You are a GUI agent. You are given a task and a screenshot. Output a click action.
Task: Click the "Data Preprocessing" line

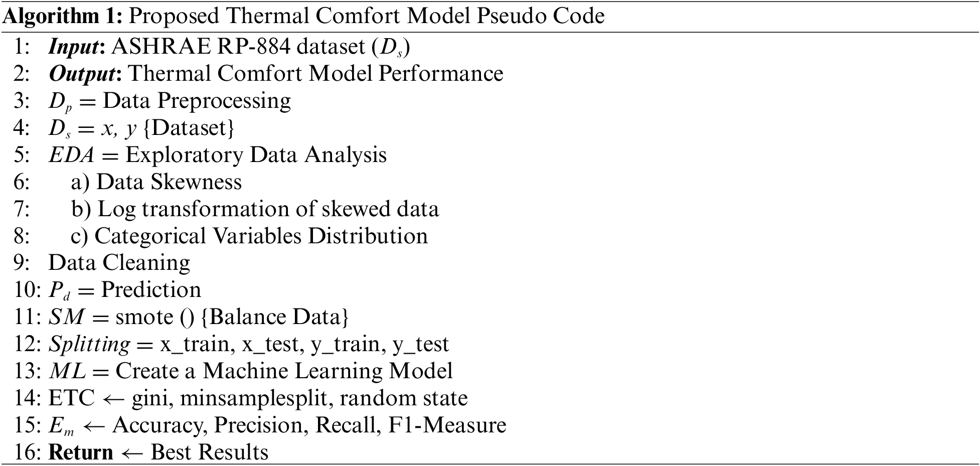pyautogui.click(x=196, y=101)
